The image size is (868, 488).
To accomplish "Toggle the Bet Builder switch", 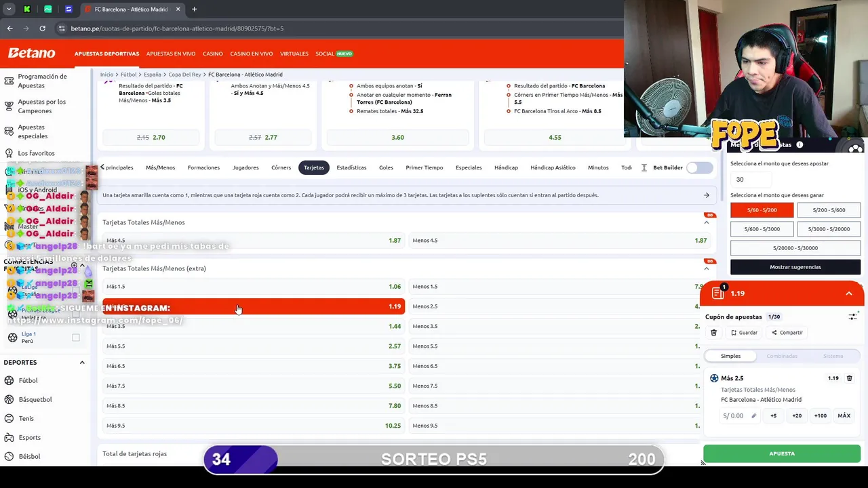I will (699, 167).
